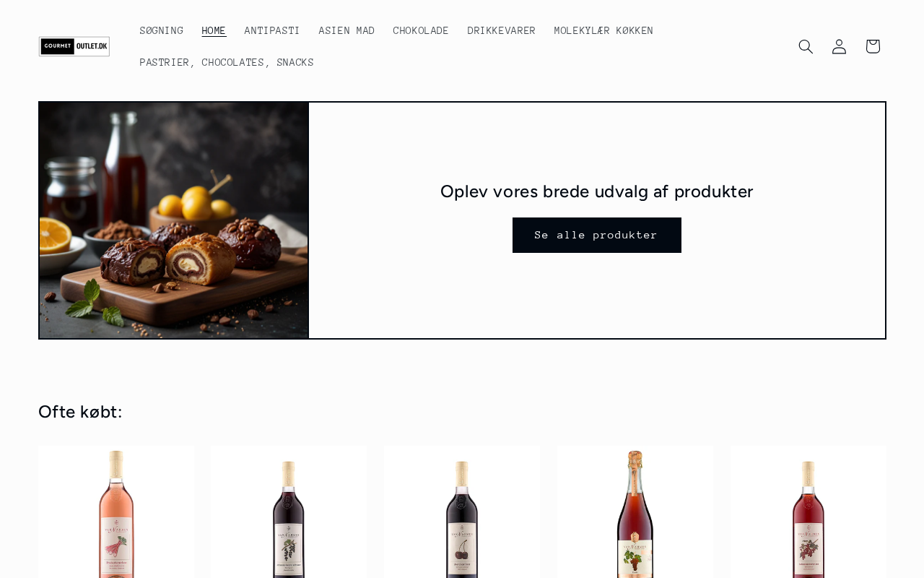The width and height of the screenshot is (924, 578).
Task: Go to ANTIPASTI category
Action: [272, 30]
